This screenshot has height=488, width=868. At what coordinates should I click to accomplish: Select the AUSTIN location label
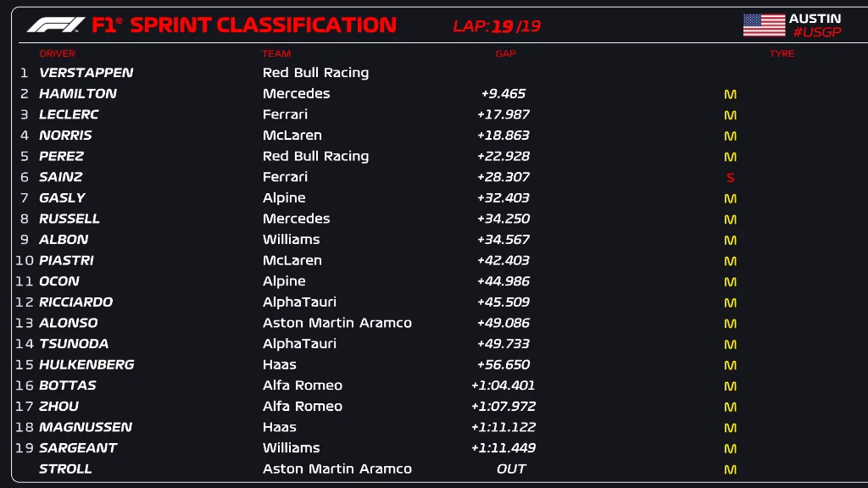tap(815, 19)
